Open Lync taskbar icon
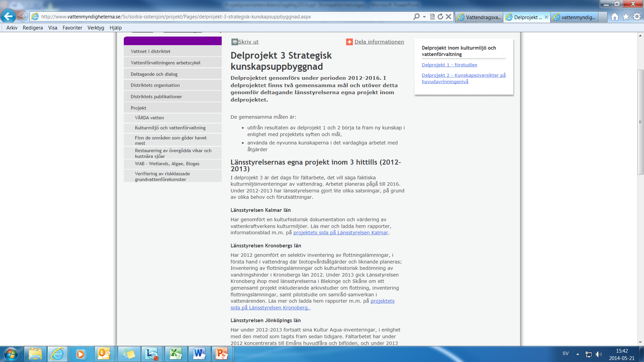 pos(152,354)
